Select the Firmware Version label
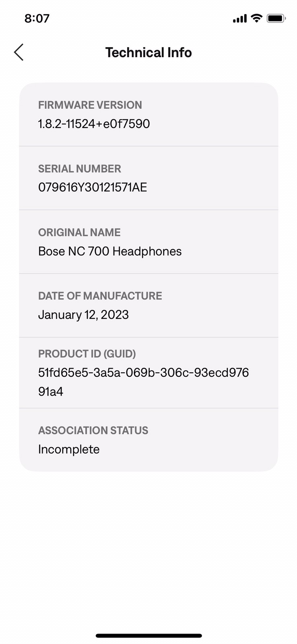Screen dimensions: 297x644 coord(90,105)
